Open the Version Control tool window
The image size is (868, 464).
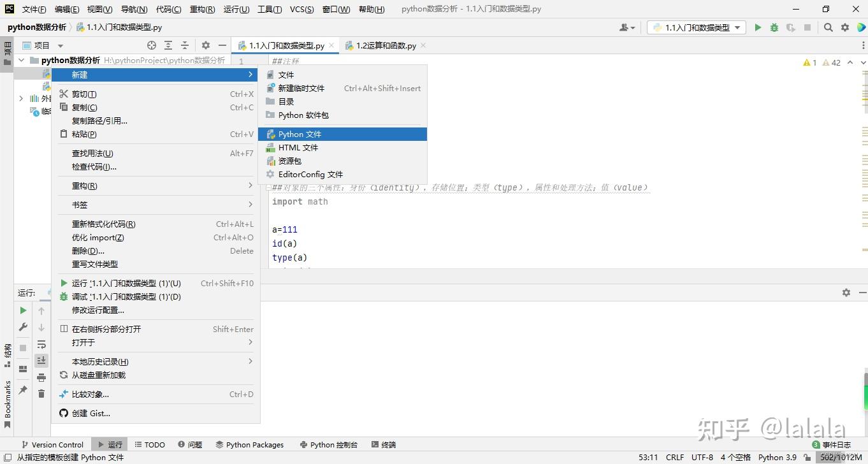(52, 445)
